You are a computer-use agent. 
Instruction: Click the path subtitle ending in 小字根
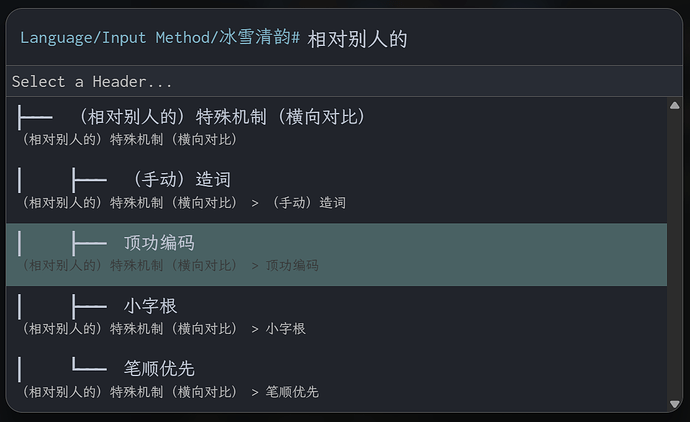coord(163,328)
